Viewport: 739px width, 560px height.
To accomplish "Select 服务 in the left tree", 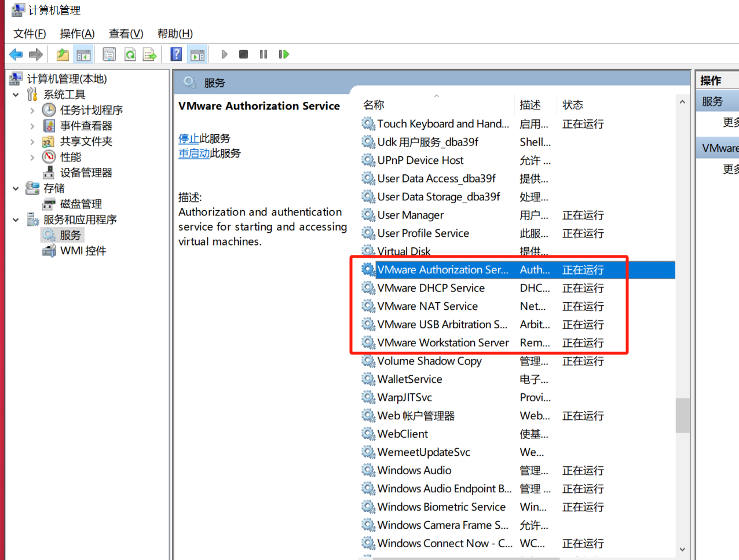I will pyautogui.click(x=71, y=235).
